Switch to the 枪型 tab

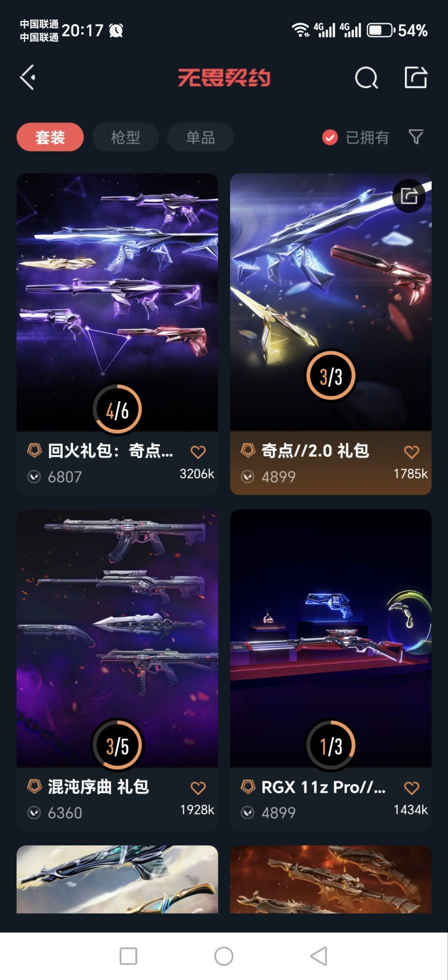coord(125,137)
